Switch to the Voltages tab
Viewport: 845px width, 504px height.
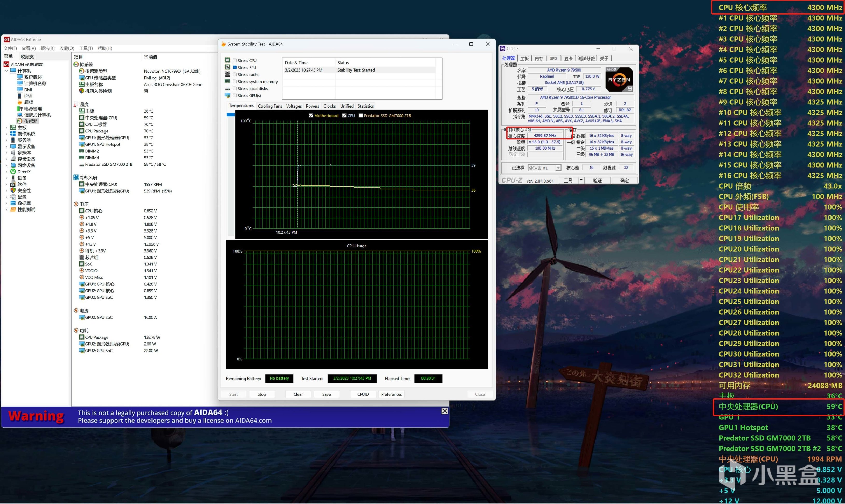click(294, 106)
